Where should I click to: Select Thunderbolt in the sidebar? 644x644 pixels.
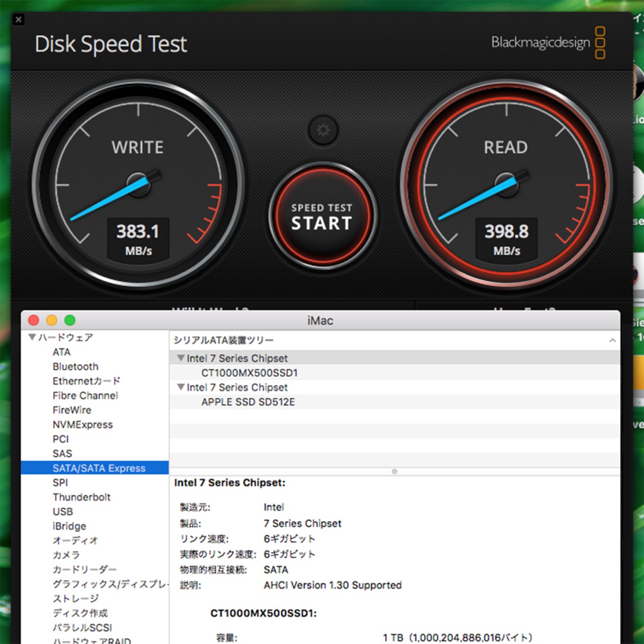(82, 497)
